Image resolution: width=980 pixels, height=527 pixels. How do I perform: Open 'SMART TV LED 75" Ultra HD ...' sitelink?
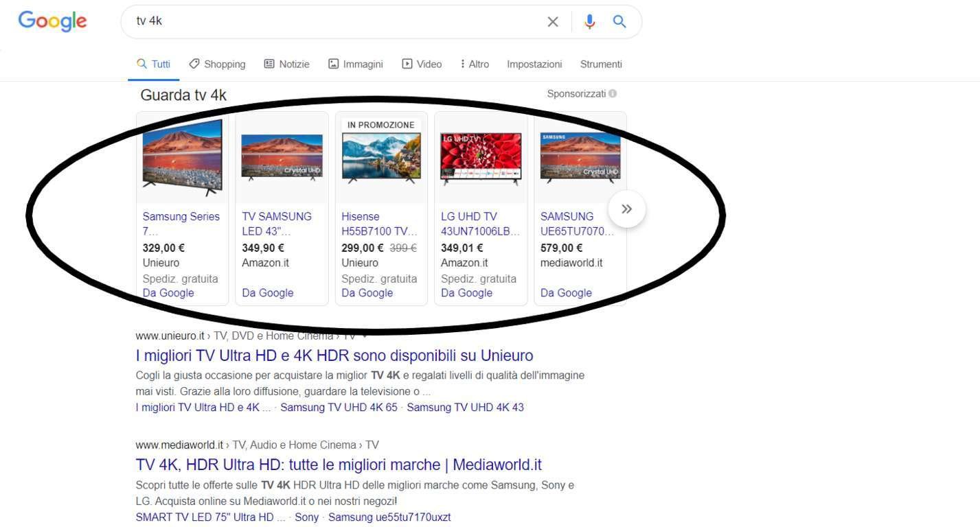211,517
